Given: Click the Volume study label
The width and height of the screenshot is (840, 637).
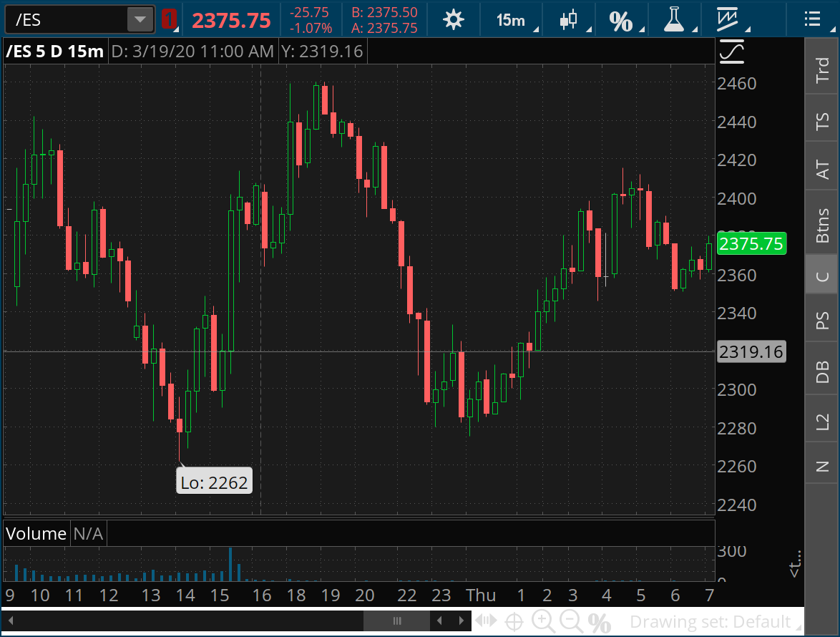Looking at the screenshot, I should tap(36, 534).
